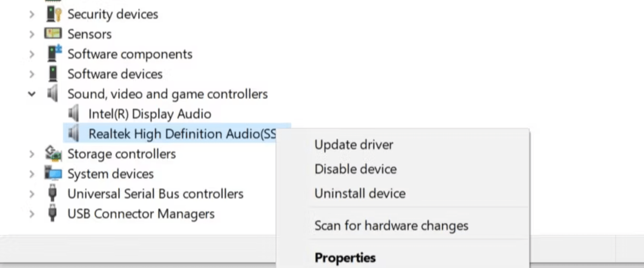The height and width of the screenshot is (268, 644).
Task: Click the Storage controllers icon
Action: coord(53,153)
